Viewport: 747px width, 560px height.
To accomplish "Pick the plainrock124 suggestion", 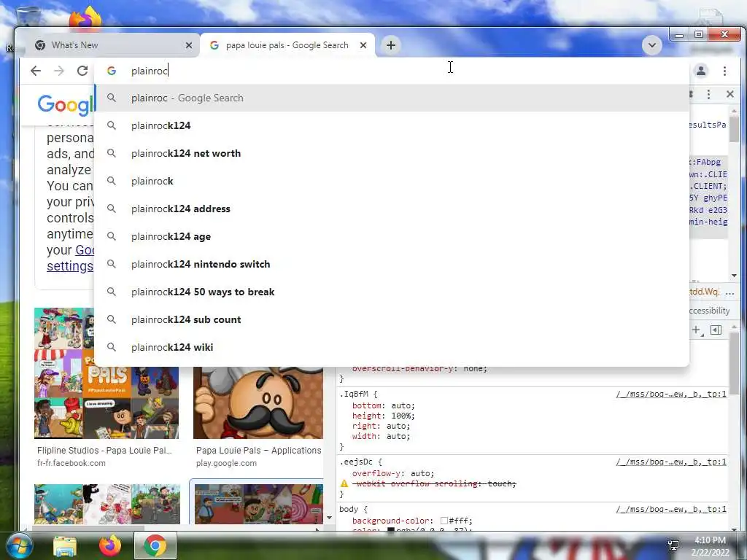I will tap(392, 125).
